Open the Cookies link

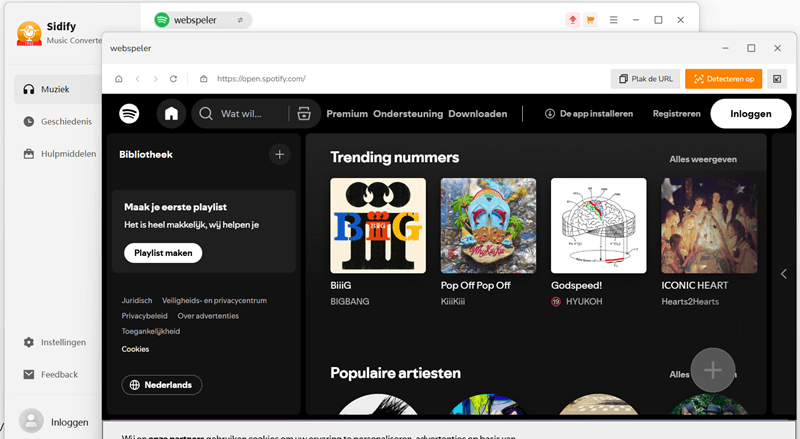point(135,349)
